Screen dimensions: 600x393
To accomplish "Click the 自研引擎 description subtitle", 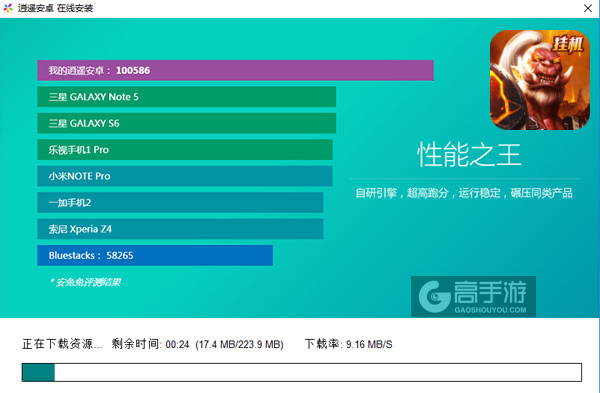I will (x=464, y=193).
